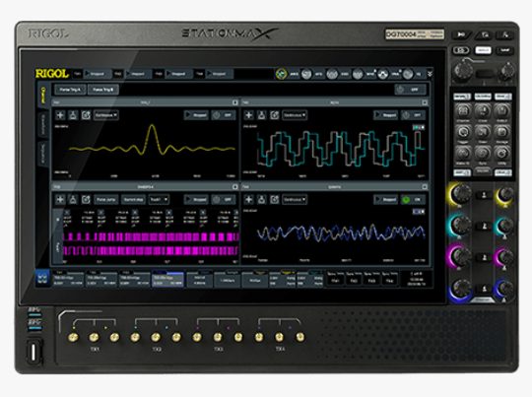Select the AWG mode icon in top bar
This screenshot has width=532, height=397.
point(281,74)
